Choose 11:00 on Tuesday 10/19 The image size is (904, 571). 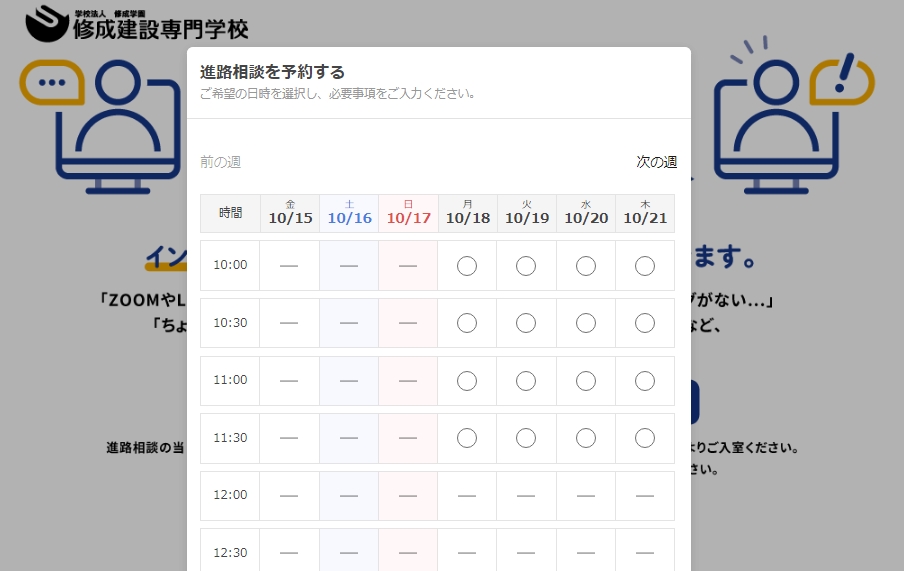(526, 381)
